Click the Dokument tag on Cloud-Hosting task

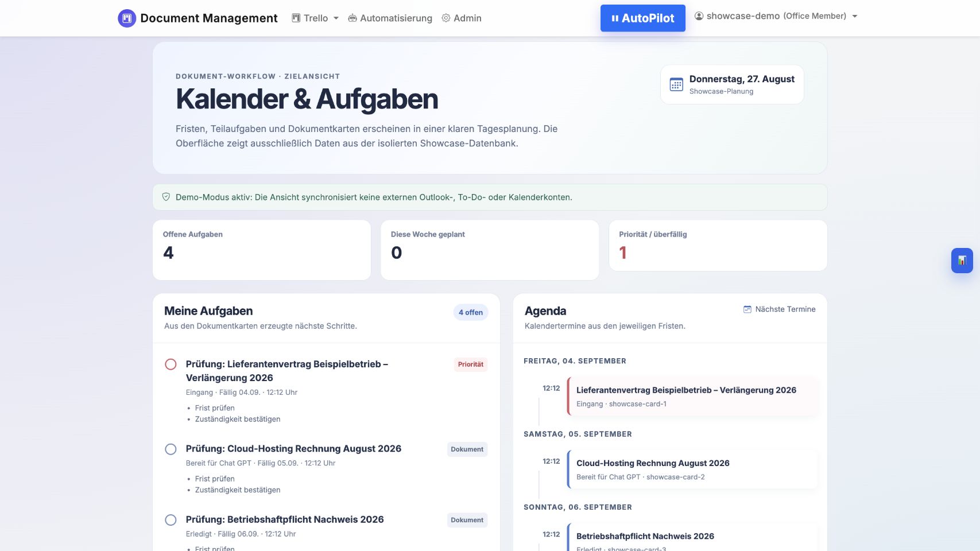[x=467, y=449]
